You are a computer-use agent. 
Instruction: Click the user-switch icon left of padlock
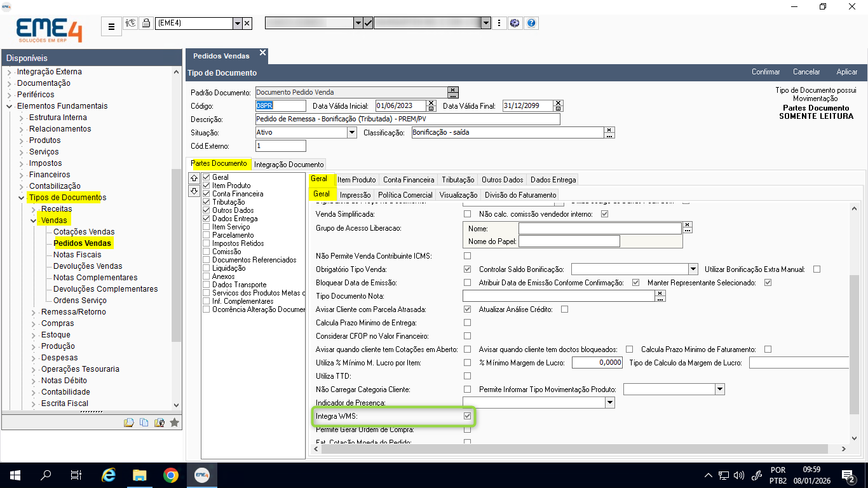pyautogui.click(x=131, y=24)
